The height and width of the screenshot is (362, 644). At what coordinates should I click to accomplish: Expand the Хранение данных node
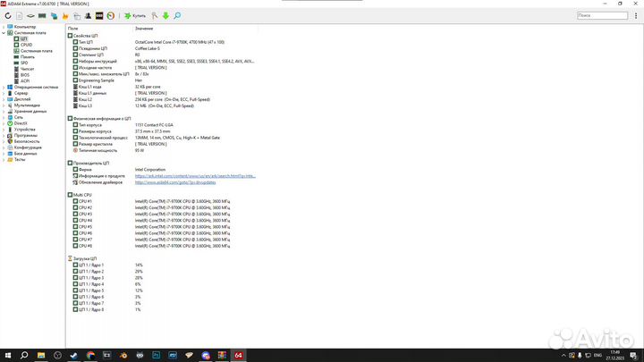(x=4, y=111)
